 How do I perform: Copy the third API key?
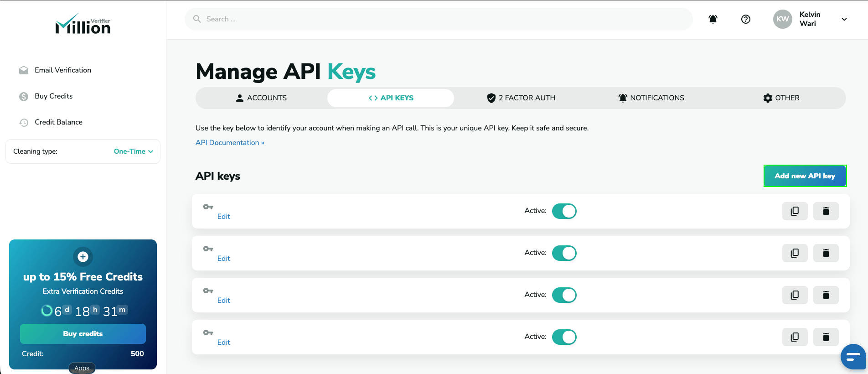(795, 295)
